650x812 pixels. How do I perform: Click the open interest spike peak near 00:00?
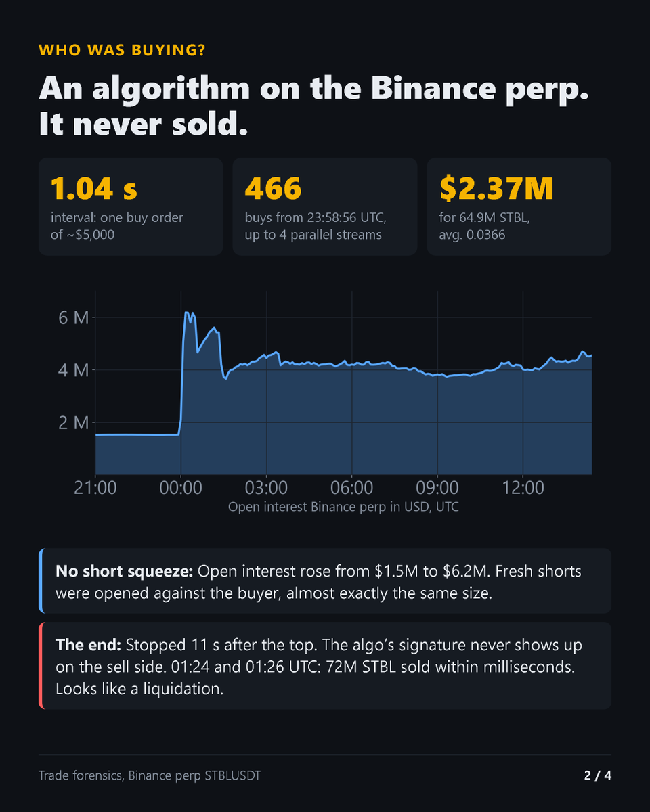tap(186, 313)
